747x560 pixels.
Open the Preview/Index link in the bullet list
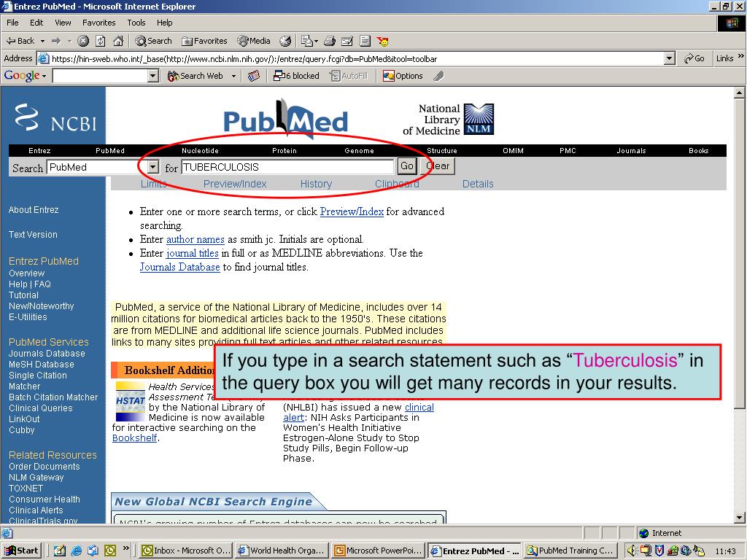point(352,211)
